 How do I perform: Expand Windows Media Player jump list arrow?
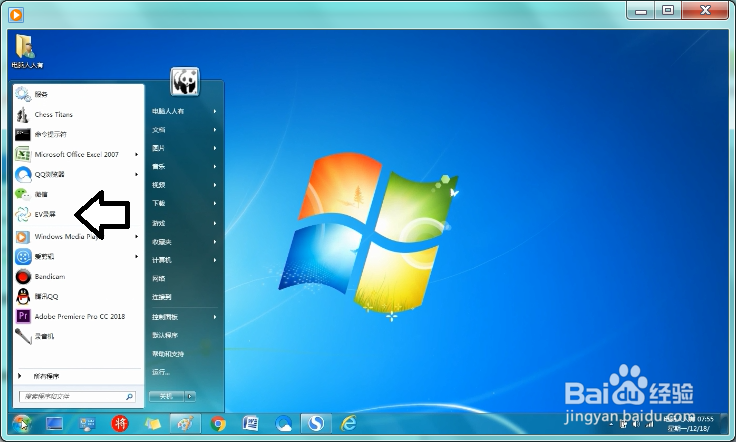pos(137,236)
